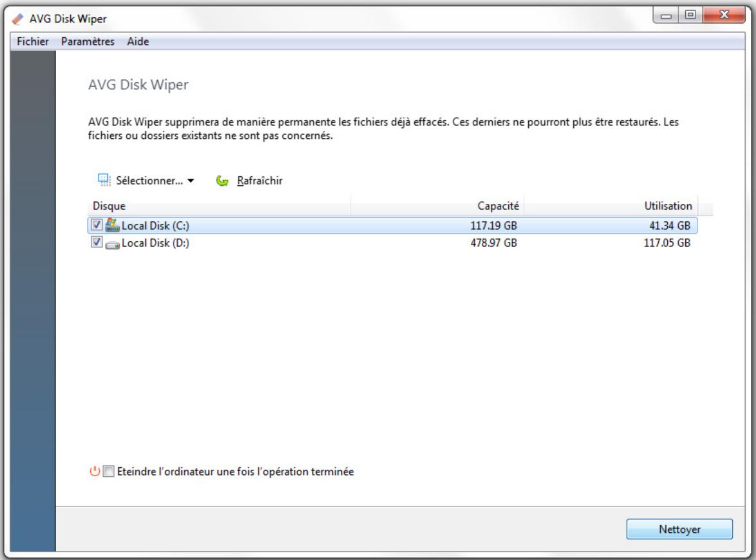Click the Rafraîchir label

[x=259, y=181]
